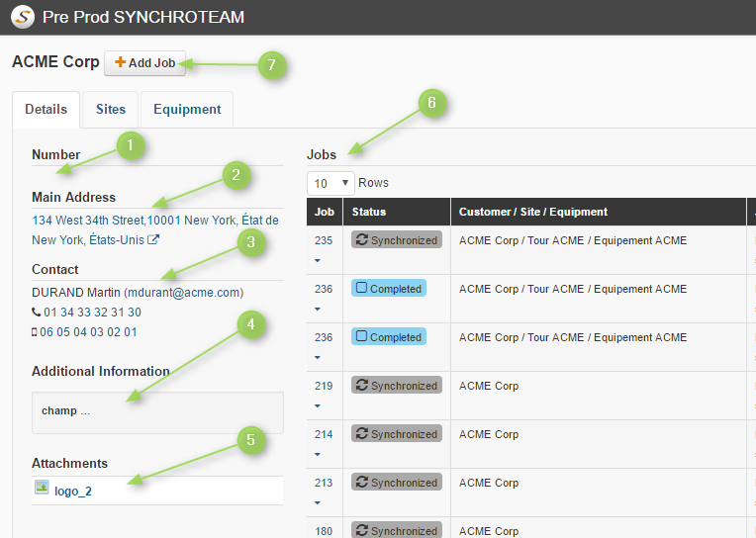
Task: Click the Additional Information box with champ …
Action: [157, 412]
